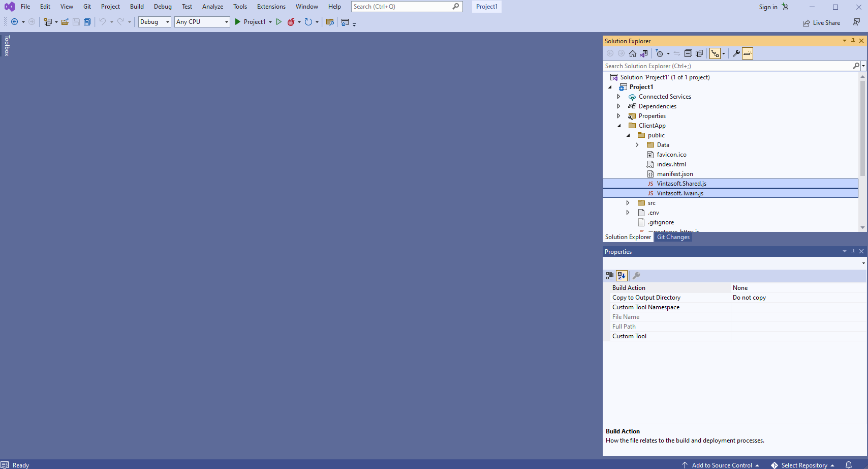This screenshot has width=868, height=469.
Task: Click the Start Without Debugging outline play icon
Action: click(278, 22)
